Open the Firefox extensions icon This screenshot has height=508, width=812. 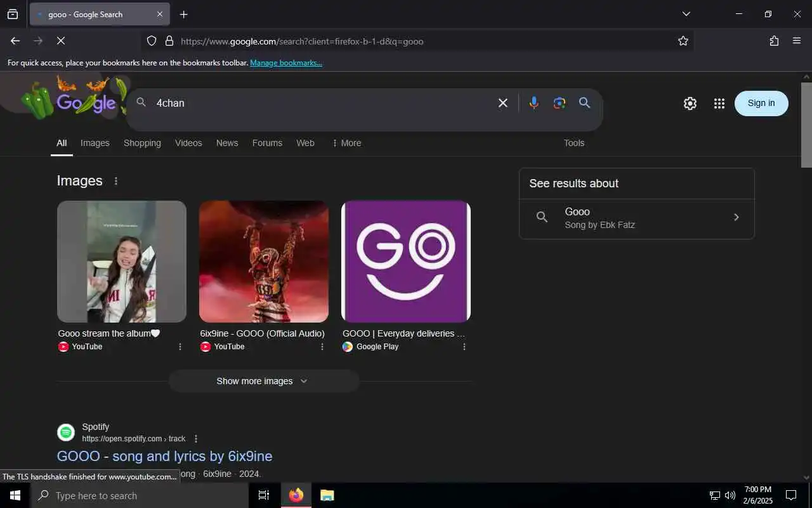click(774, 41)
